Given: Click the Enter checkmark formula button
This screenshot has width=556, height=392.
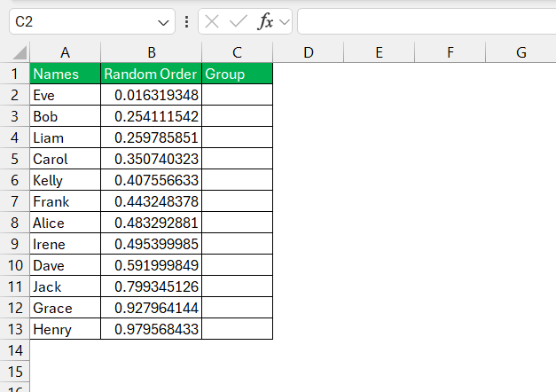Looking at the screenshot, I should click(x=239, y=21).
